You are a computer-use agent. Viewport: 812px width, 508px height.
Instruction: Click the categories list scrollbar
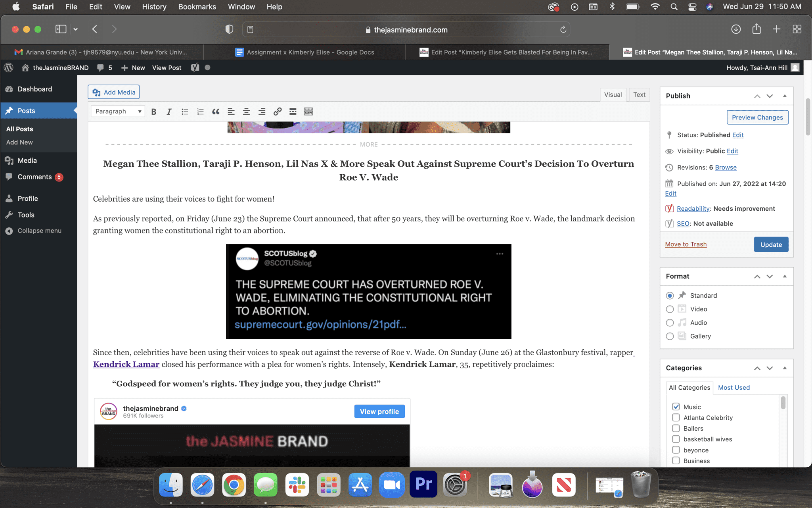tap(783, 402)
